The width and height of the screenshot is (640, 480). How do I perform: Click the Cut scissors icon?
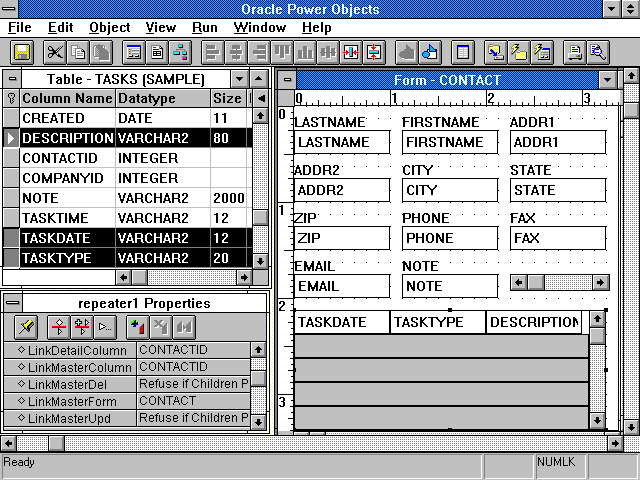(x=55, y=52)
